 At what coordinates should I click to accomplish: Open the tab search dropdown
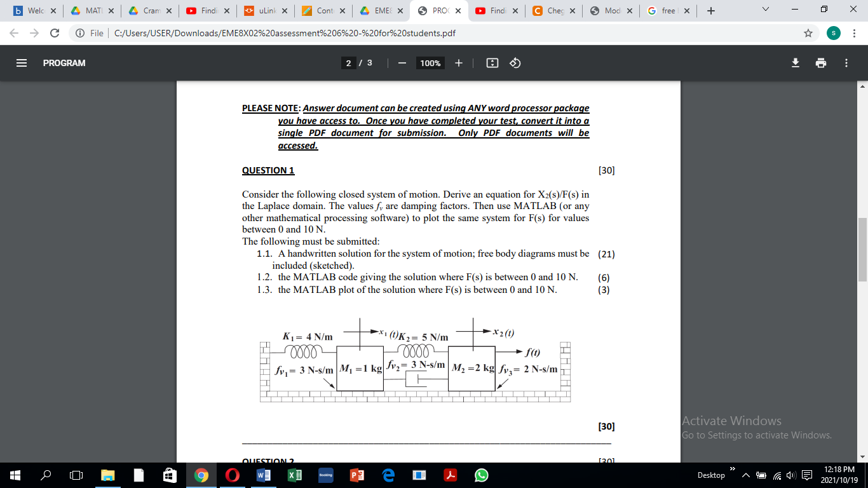(765, 10)
